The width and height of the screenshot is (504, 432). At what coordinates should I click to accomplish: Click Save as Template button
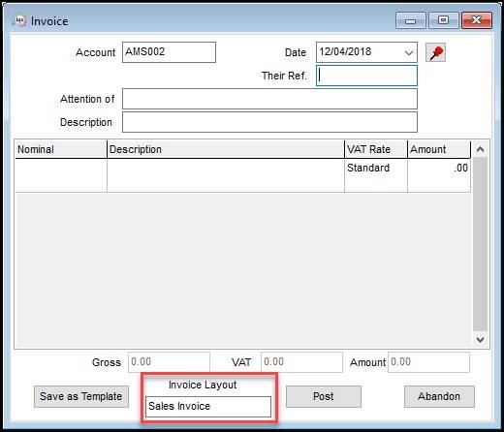point(81,396)
